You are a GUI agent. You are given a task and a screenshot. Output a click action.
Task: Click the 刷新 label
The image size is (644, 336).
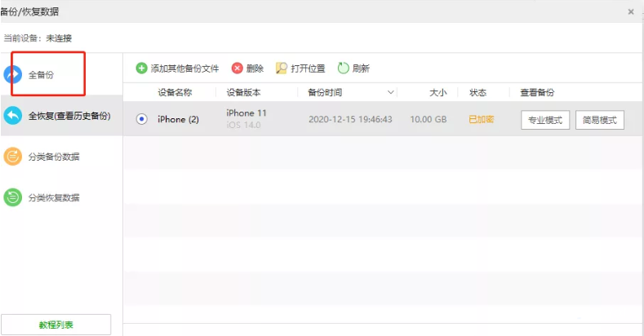(361, 69)
